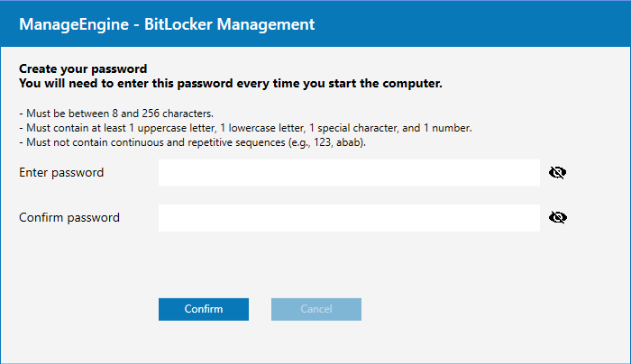Click inside the Confirm password text box
The width and height of the screenshot is (631, 364).
349,217
